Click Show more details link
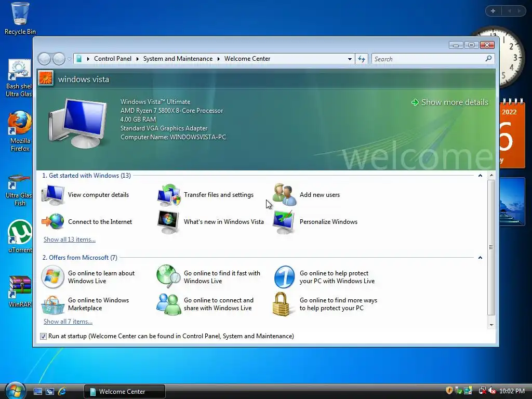 tap(450, 102)
